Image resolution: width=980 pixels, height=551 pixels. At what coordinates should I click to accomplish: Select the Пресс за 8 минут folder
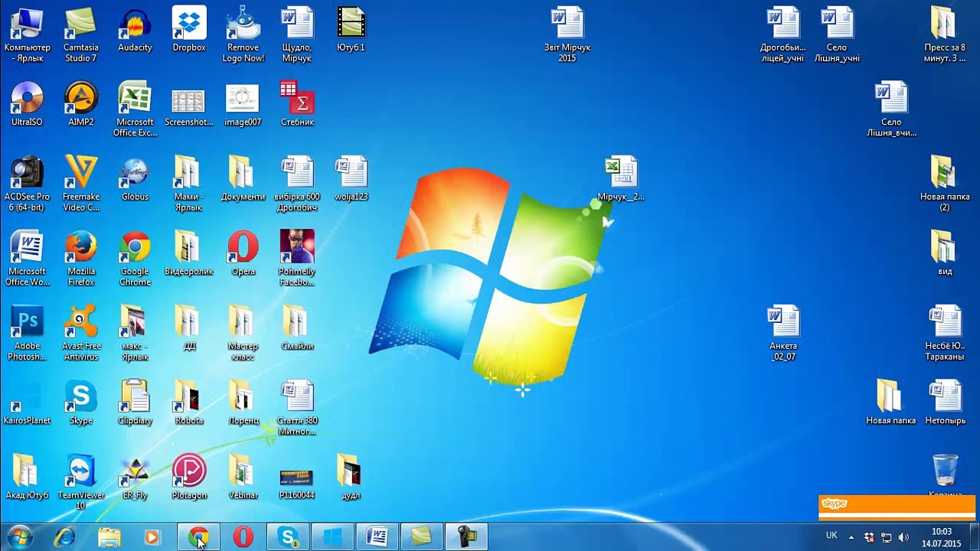point(945,34)
